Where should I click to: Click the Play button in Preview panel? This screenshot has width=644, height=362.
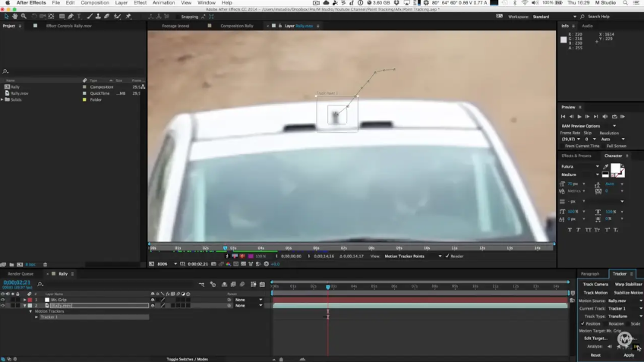[579, 117]
